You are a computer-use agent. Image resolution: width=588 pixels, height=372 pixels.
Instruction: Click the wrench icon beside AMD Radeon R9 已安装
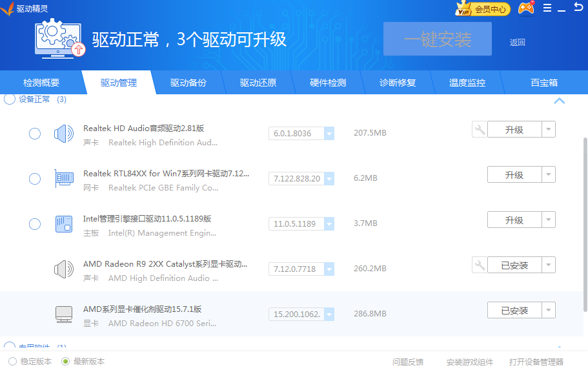coord(479,265)
